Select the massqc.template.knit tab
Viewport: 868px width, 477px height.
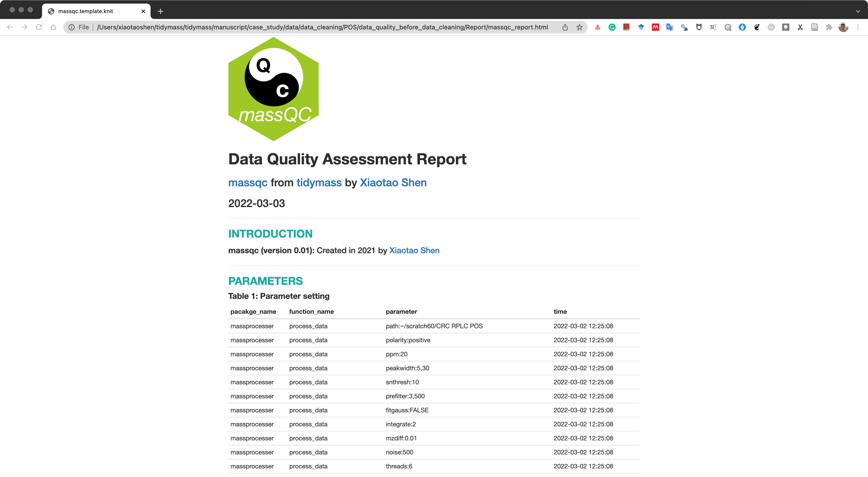tap(96, 11)
